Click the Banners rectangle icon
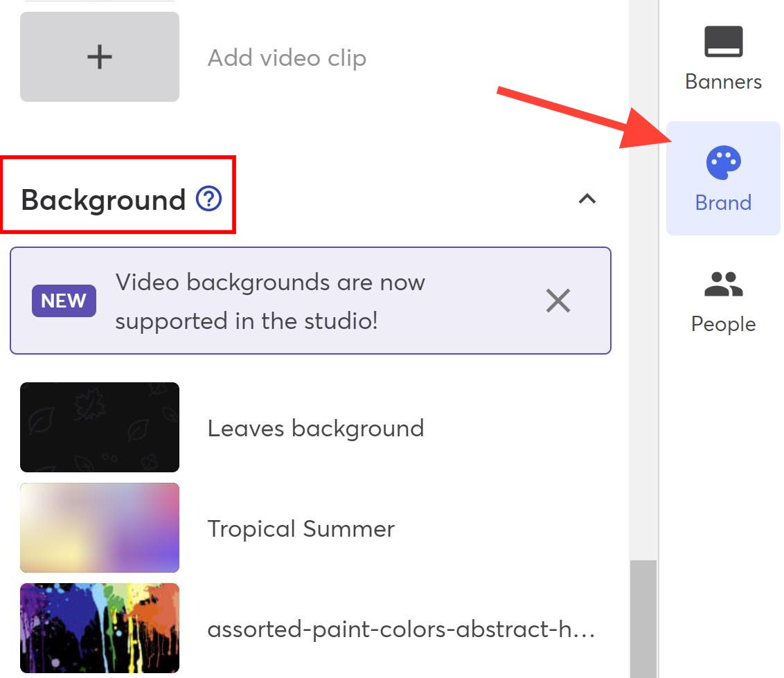Viewport: 784px width, 678px height. [723, 40]
